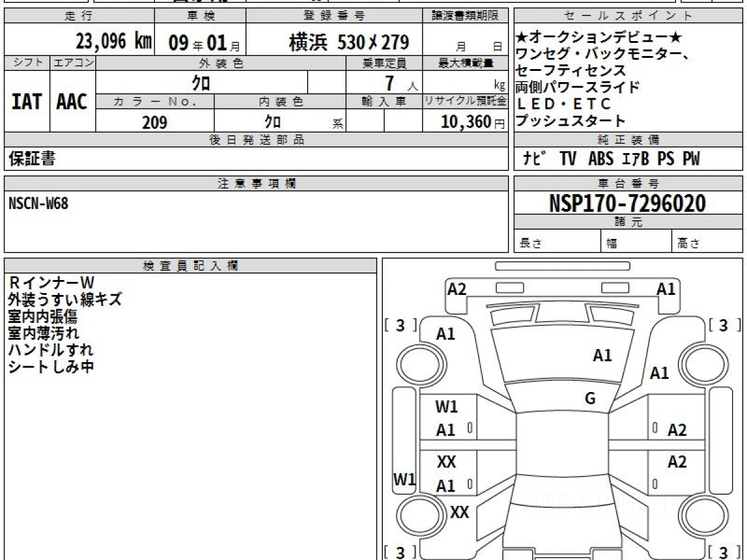Select the XX mark nearest the lower-left wheel
This screenshot has height=560, width=747.
pyautogui.click(x=459, y=513)
